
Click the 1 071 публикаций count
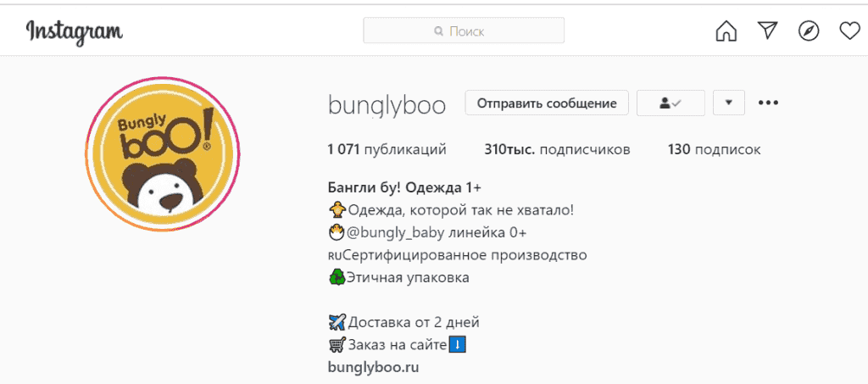pos(387,149)
